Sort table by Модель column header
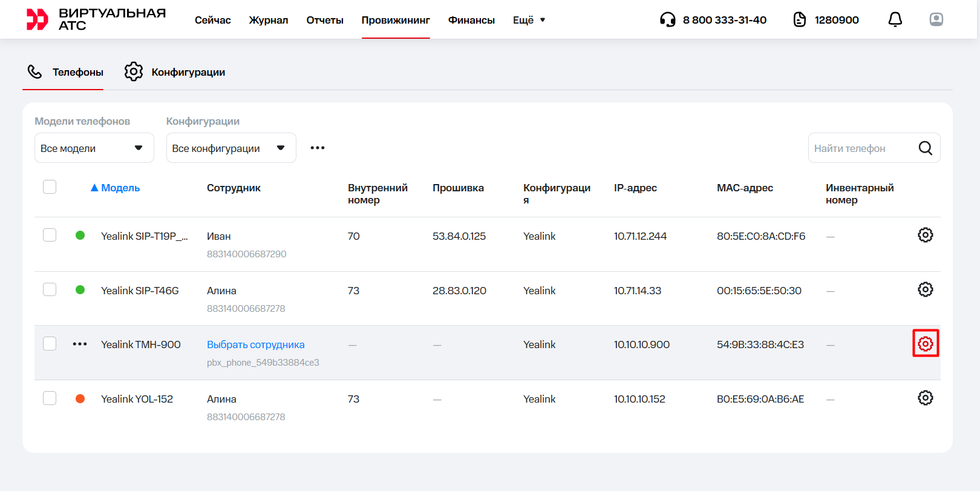This screenshot has height=491, width=980. coord(120,188)
